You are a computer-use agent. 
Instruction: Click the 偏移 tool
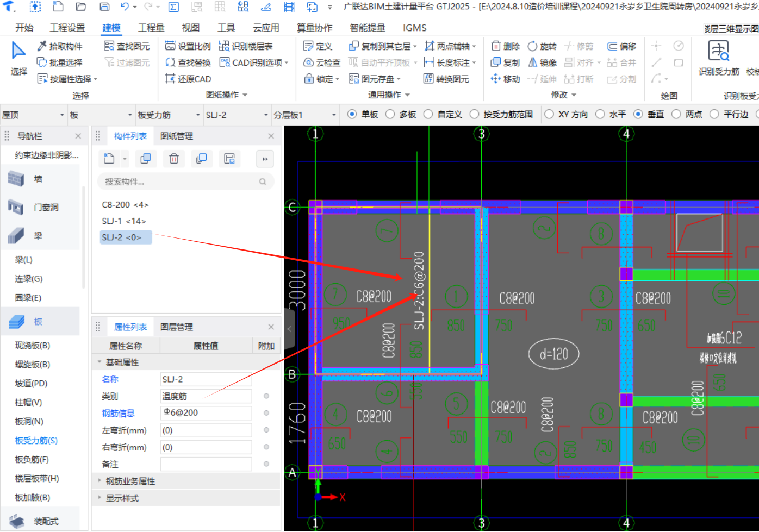tap(621, 47)
